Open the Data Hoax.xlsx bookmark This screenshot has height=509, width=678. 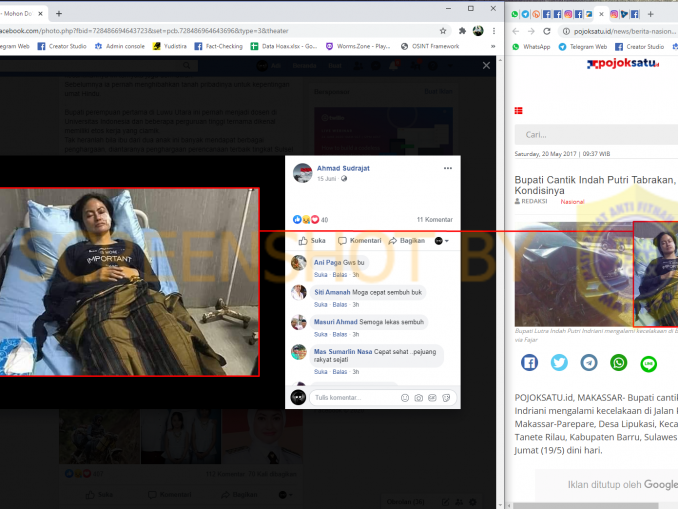tap(284, 46)
